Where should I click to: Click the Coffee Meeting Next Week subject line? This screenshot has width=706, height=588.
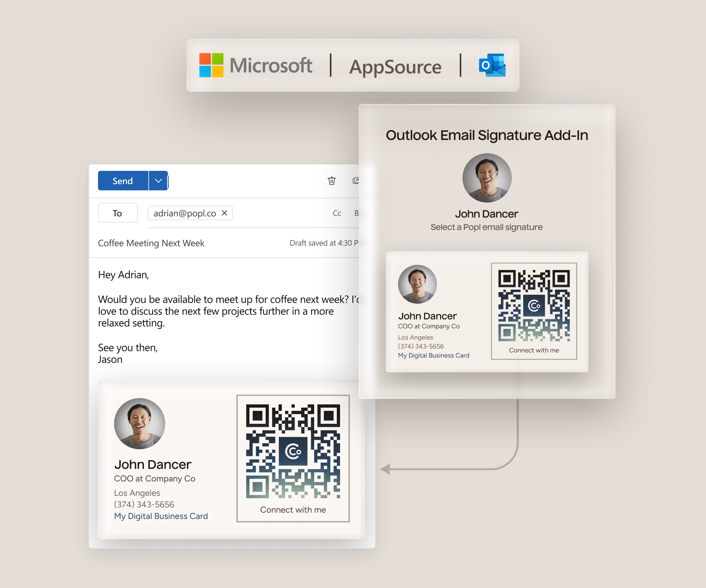151,243
